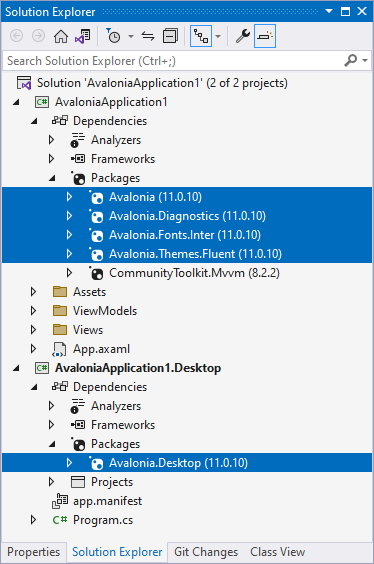Select the app.manifest file
This screenshot has height=564, width=374.
108,501
